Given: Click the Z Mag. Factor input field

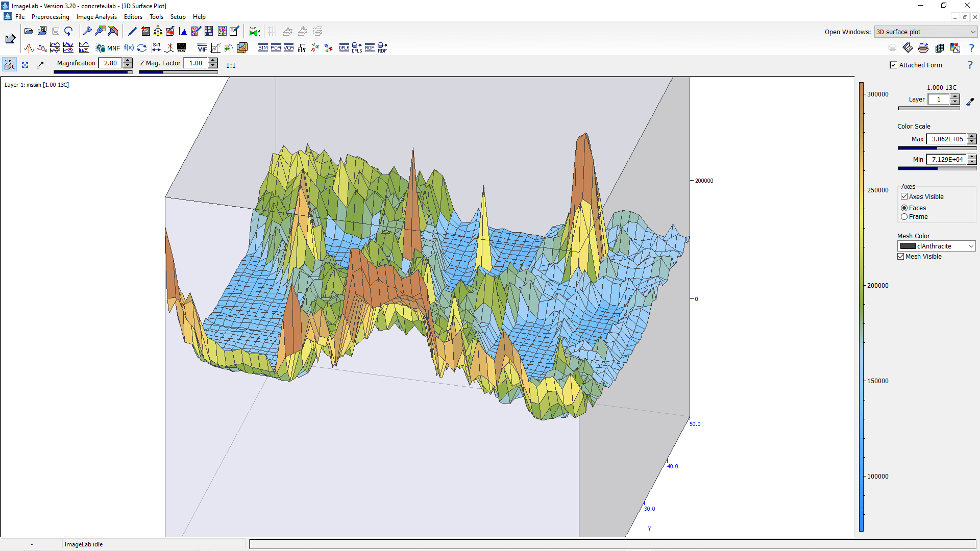Looking at the screenshot, I should 196,63.
